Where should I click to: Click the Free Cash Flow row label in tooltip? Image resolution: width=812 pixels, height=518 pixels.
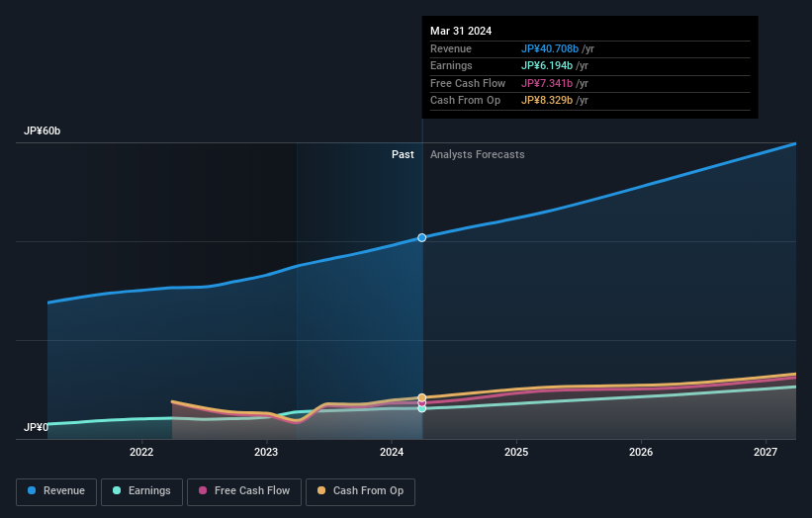pos(468,83)
